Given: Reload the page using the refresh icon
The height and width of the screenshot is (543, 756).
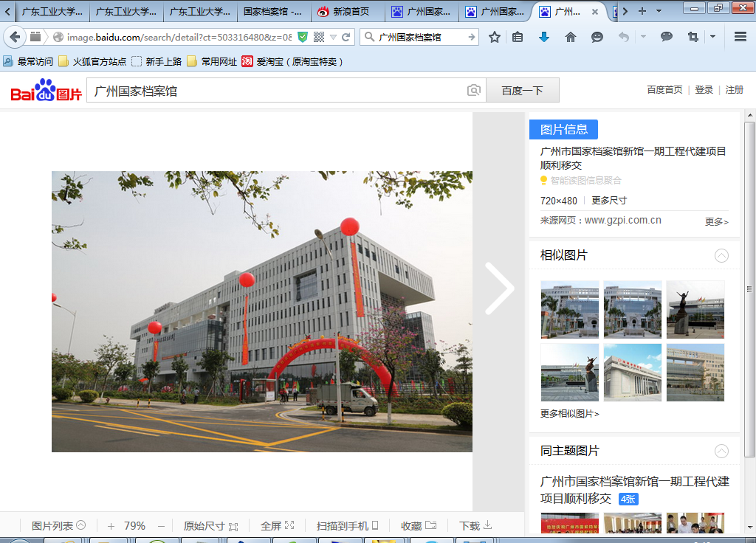Looking at the screenshot, I should pos(346,37).
